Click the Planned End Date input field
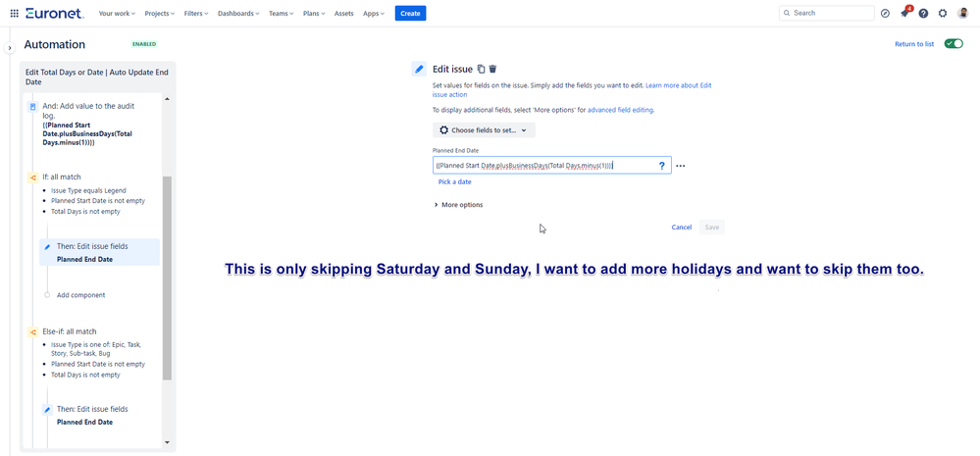The image size is (980, 456). pyautogui.click(x=544, y=166)
